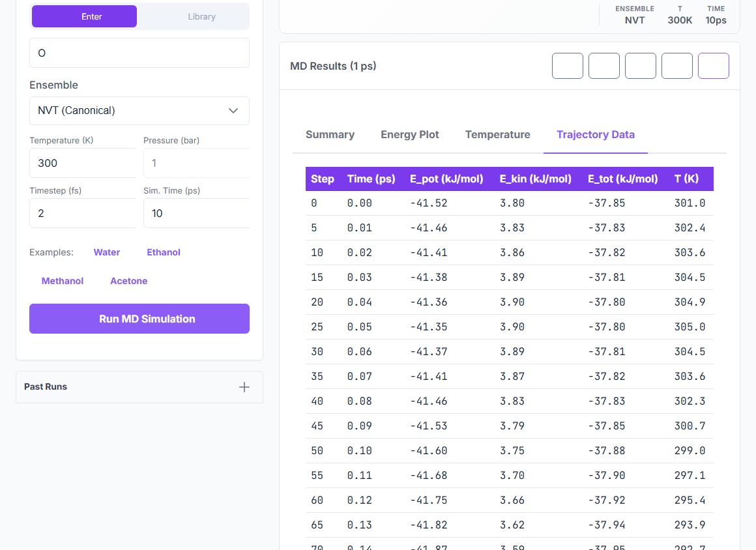
Task: Click the Time (ps) column header
Action: point(371,179)
